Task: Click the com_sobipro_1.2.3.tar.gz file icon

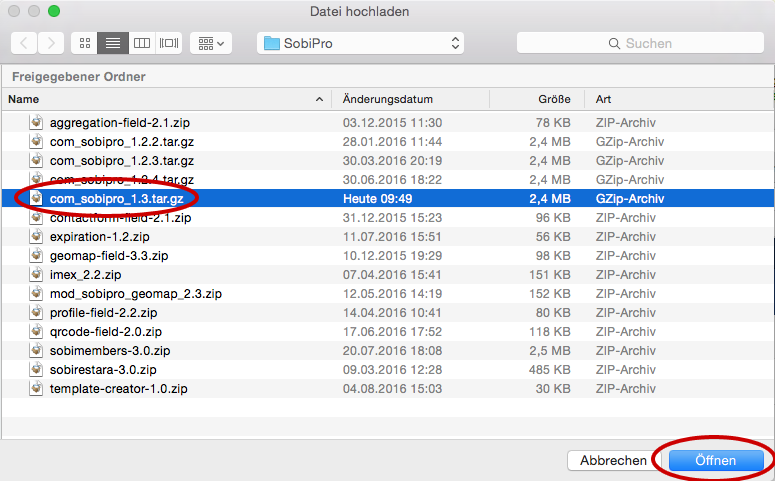Action: (36, 160)
